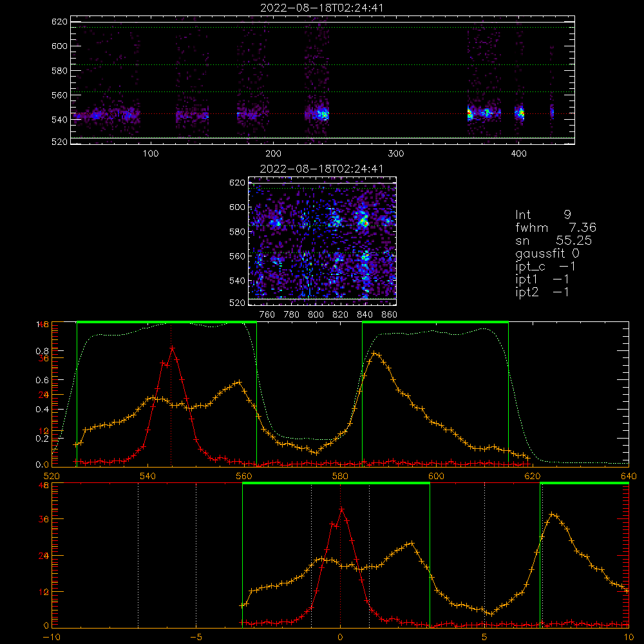Click y-axis label 48 on the bottom plot

click(44, 486)
